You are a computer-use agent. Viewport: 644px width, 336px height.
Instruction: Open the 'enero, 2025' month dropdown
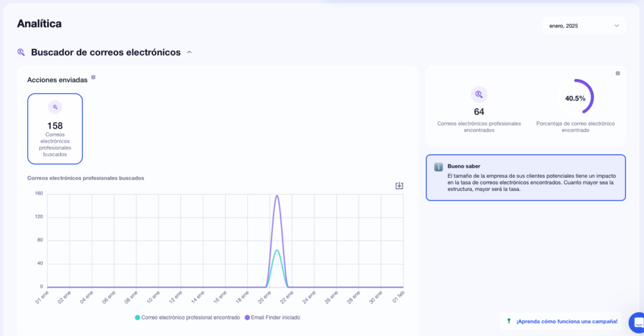(x=583, y=26)
